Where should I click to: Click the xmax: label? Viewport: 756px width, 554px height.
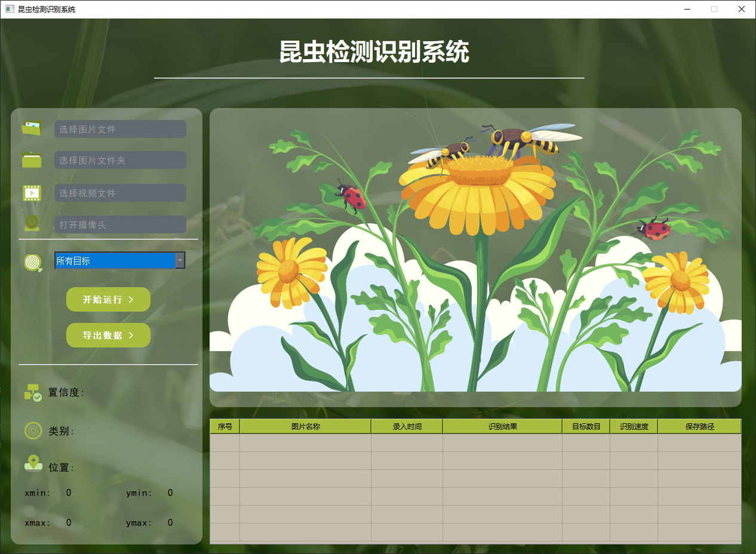38,523
